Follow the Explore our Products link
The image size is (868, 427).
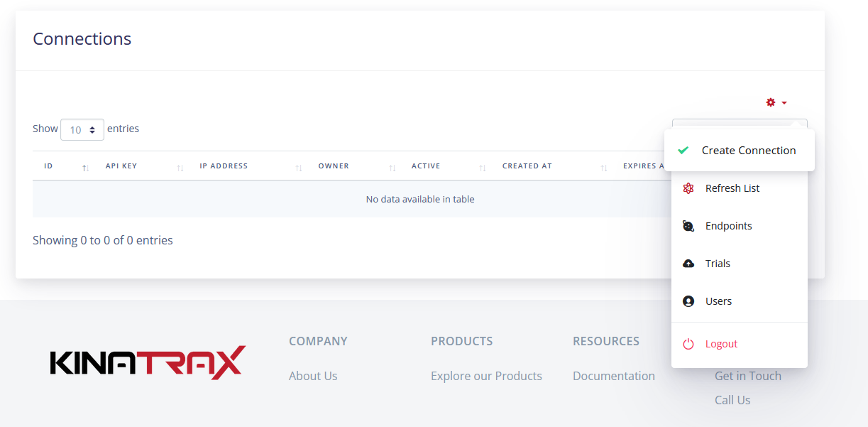tap(486, 376)
